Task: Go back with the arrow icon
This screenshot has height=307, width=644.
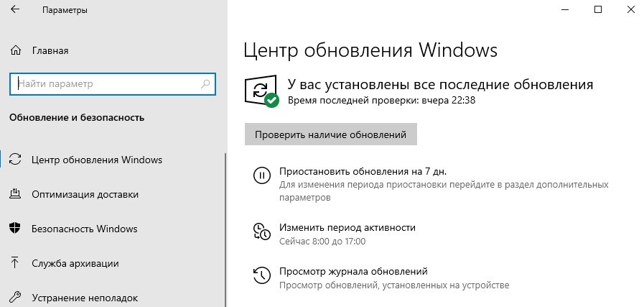Action: [15, 9]
